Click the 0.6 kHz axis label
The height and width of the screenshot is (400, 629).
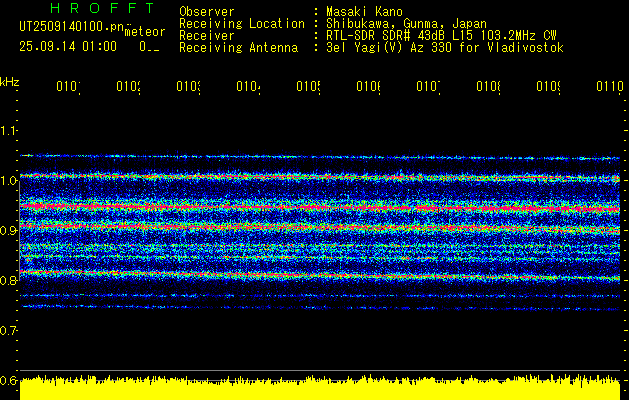click(9, 380)
